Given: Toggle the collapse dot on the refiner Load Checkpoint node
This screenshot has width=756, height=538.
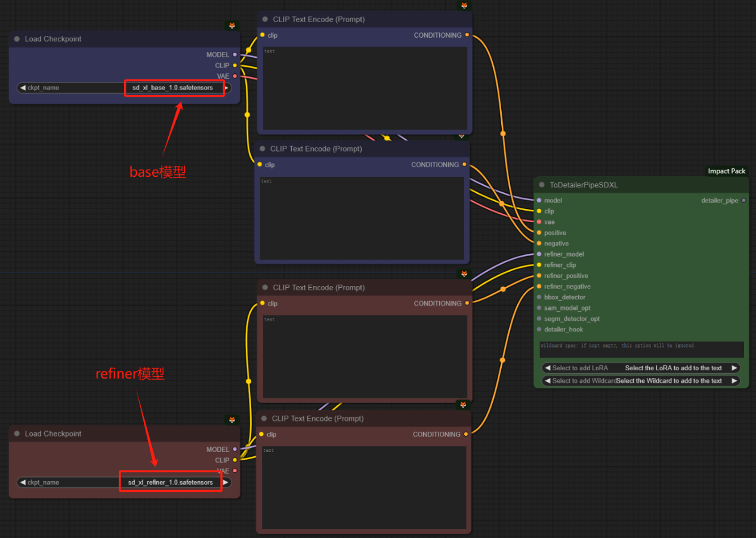Looking at the screenshot, I should [17, 434].
